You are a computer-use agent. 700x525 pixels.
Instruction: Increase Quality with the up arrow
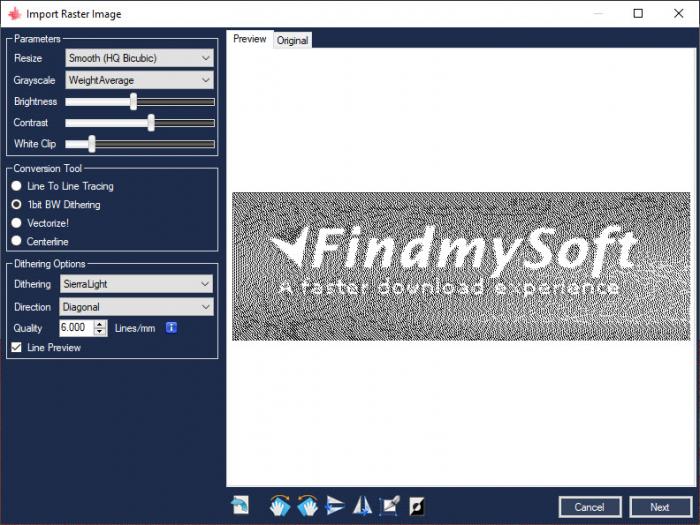click(x=100, y=324)
